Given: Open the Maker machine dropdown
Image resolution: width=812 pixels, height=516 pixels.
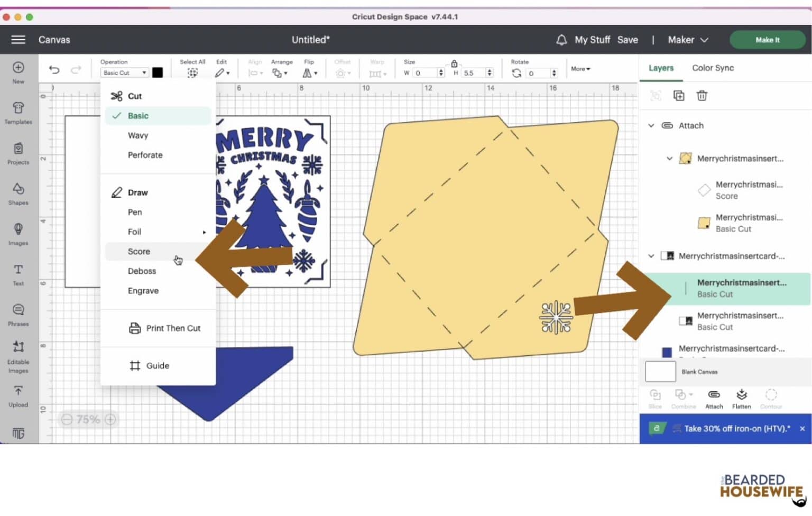Looking at the screenshot, I should [687, 40].
